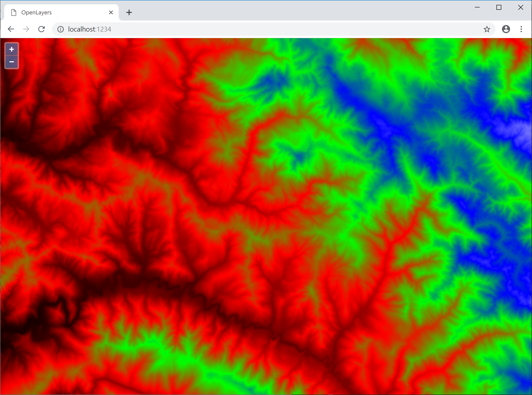The height and width of the screenshot is (395, 532).
Task: Open a new browser tab
Action: [x=129, y=13]
